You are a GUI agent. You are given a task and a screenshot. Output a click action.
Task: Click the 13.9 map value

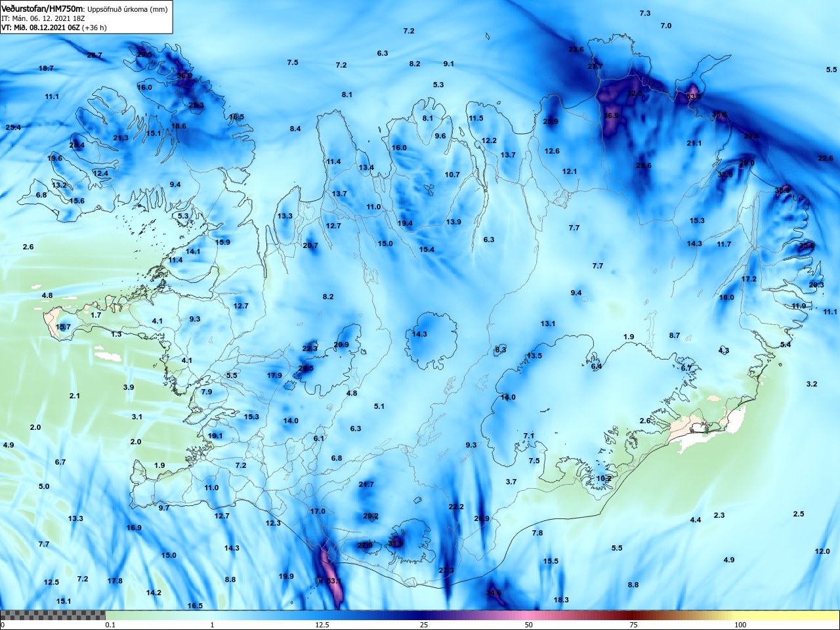point(453,222)
